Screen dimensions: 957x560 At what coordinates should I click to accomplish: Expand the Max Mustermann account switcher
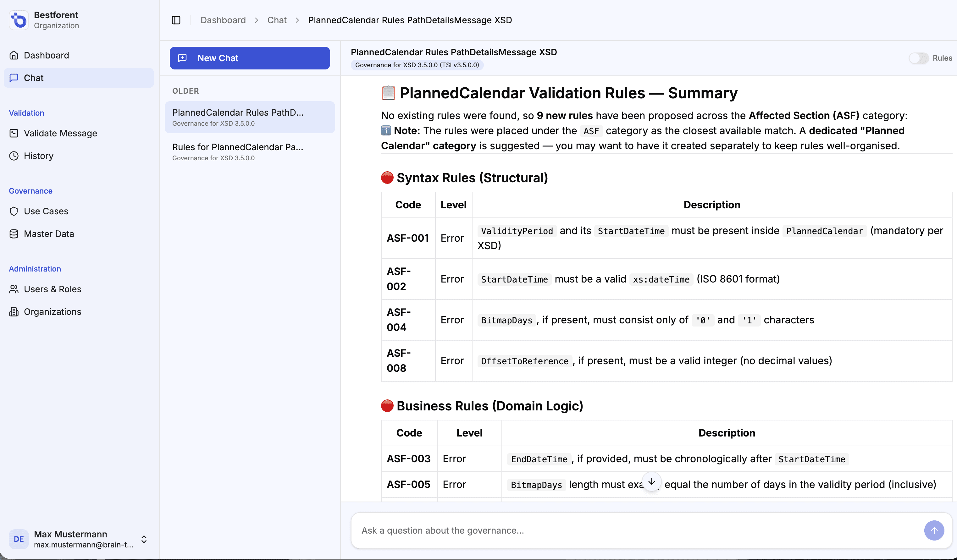click(144, 539)
